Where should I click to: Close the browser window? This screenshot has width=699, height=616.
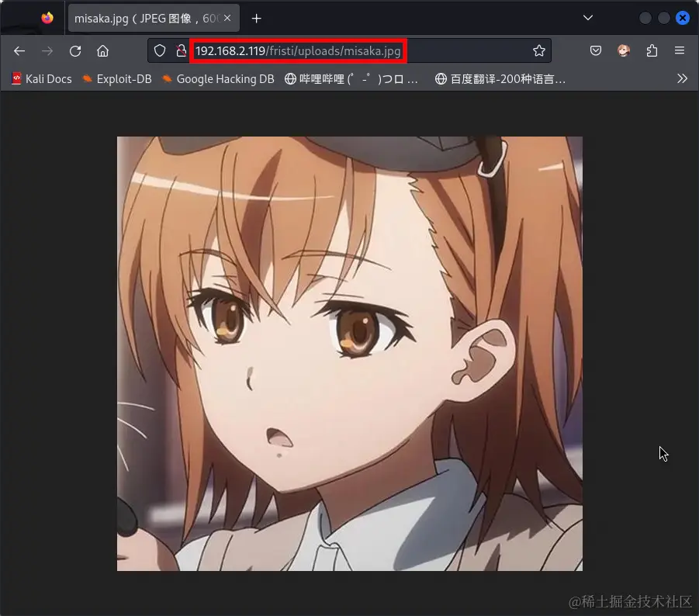click(x=683, y=18)
